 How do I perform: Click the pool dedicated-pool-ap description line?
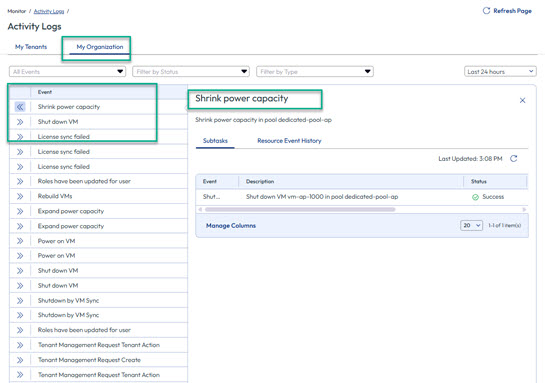pos(263,120)
